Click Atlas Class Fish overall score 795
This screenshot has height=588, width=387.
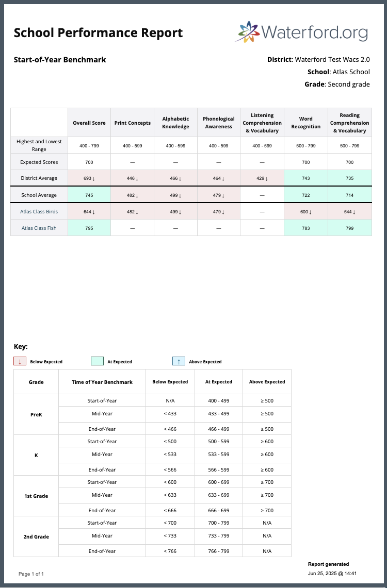tap(89, 228)
